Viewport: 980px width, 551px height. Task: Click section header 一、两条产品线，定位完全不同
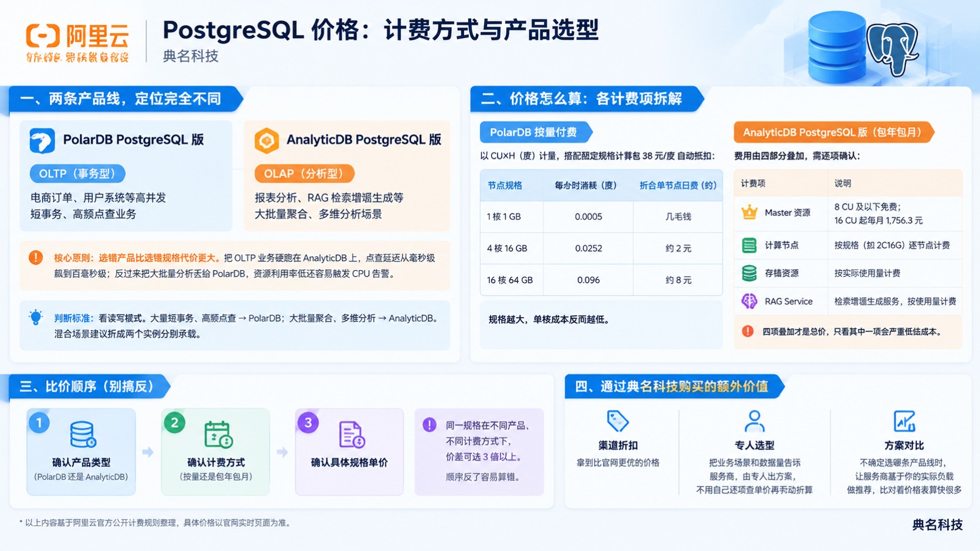[125, 98]
